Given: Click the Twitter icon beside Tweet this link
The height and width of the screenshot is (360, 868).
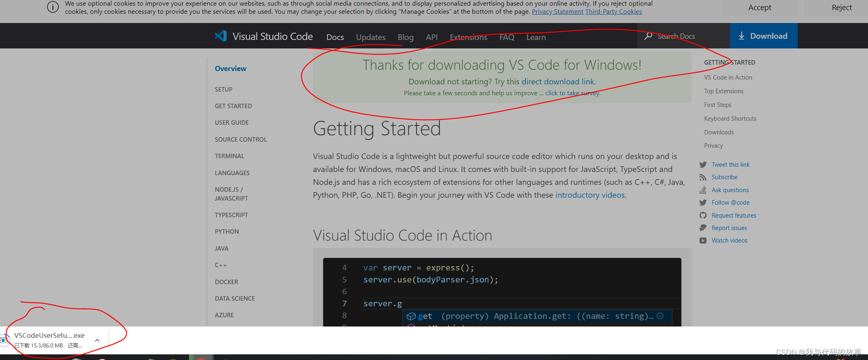Looking at the screenshot, I should [x=703, y=165].
